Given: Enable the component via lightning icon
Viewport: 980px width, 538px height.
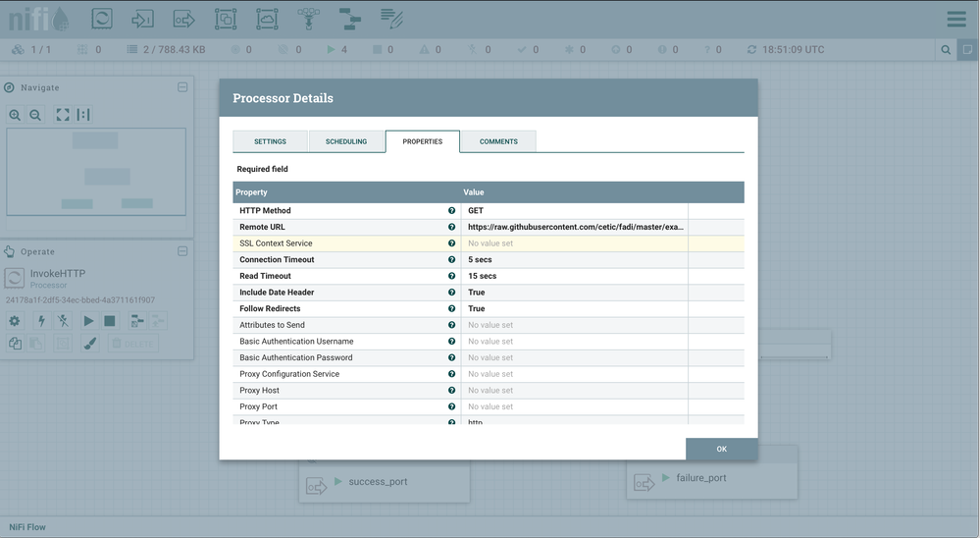Looking at the screenshot, I should click(x=41, y=321).
